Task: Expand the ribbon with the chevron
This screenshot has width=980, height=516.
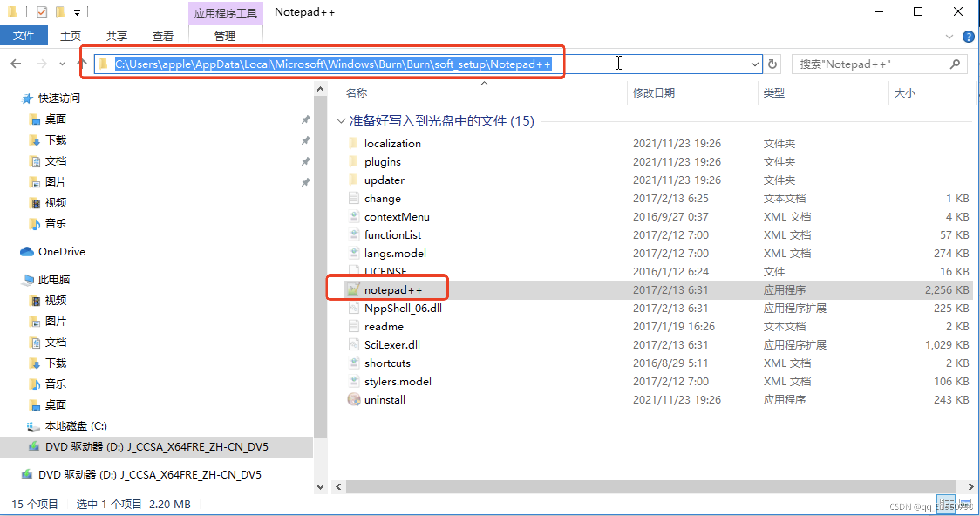Action: pyautogui.click(x=949, y=37)
